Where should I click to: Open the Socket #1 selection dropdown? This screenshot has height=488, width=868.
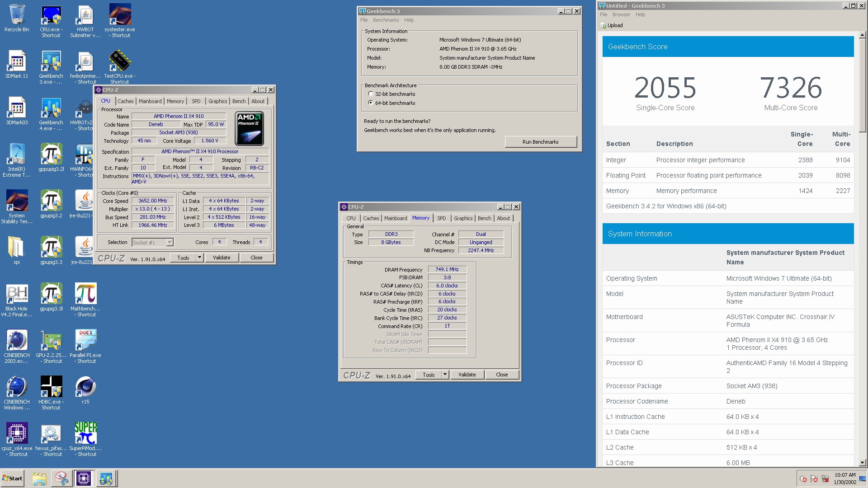152,243
